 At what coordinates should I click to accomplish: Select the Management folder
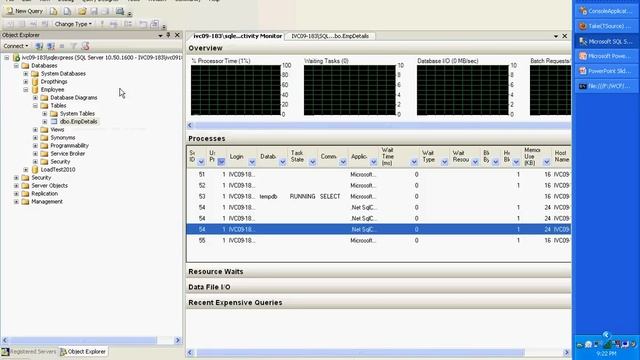47,202
